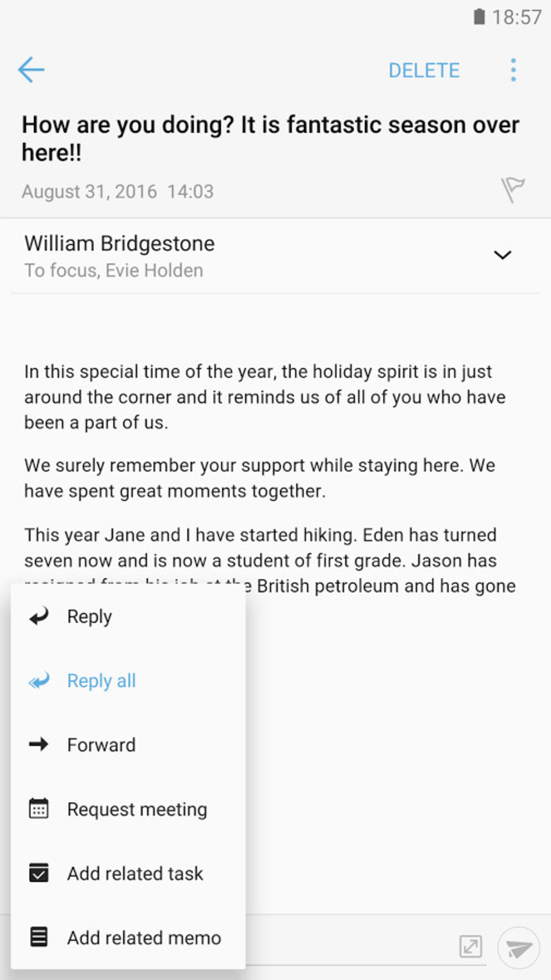Choose Reply all in the menu
551x980 pixels.
click(x=101, y=681)
